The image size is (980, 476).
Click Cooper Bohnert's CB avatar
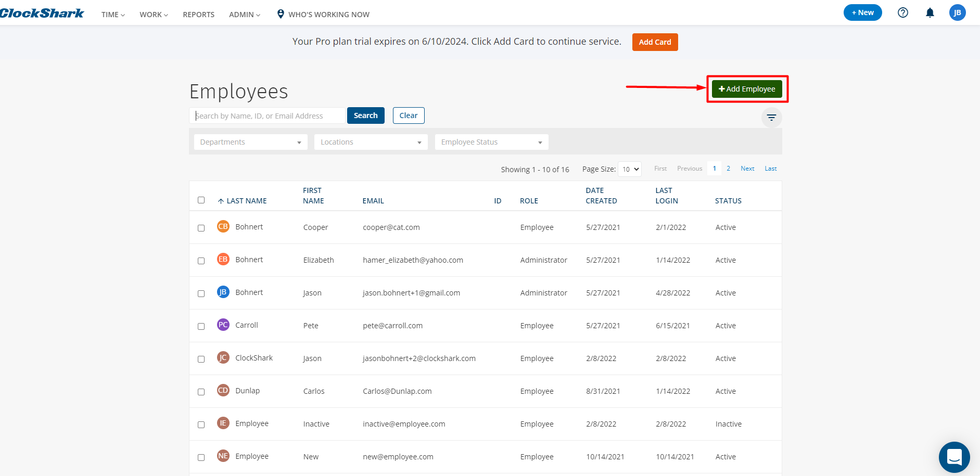[x=223, y=227]
